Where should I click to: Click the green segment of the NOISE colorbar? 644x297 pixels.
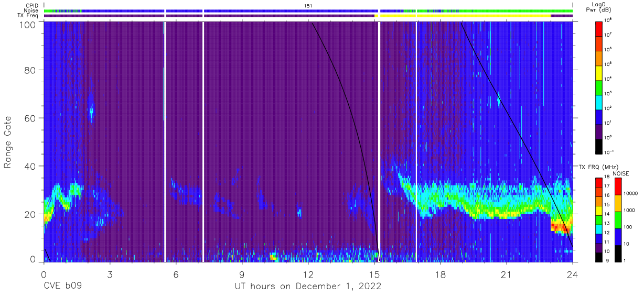(618, 219)
